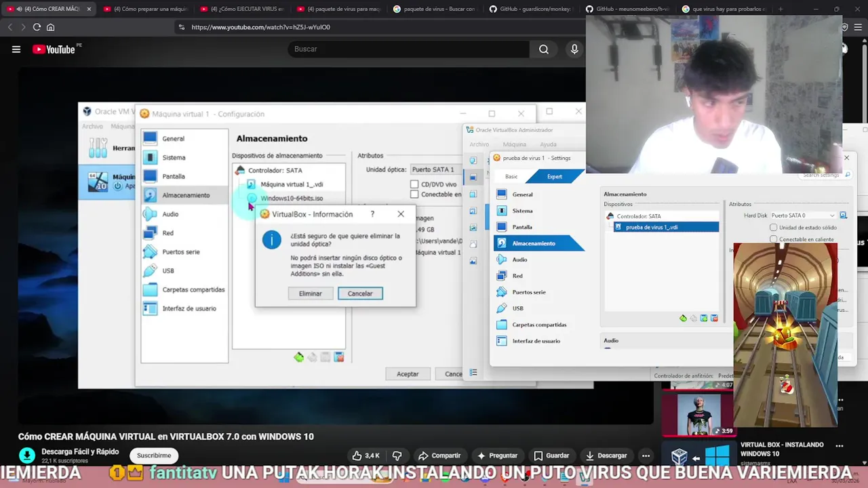Click green add controller icon in Máquina virtual 1 window
Screen dimensions: 868x488
pos(298,357)
